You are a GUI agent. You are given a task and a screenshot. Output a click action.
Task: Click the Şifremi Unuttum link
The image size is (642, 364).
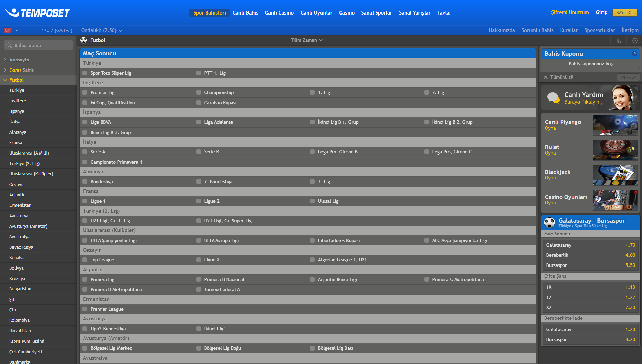coord(570,12)
